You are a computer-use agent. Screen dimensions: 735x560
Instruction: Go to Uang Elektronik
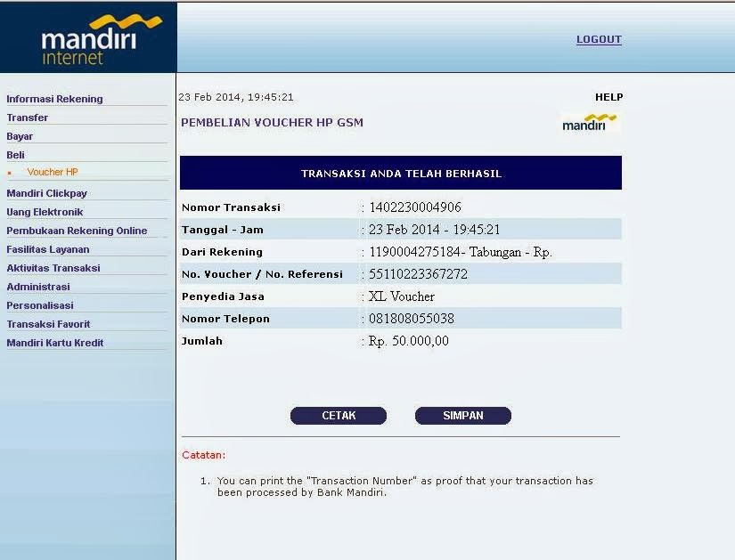point(45,212)
